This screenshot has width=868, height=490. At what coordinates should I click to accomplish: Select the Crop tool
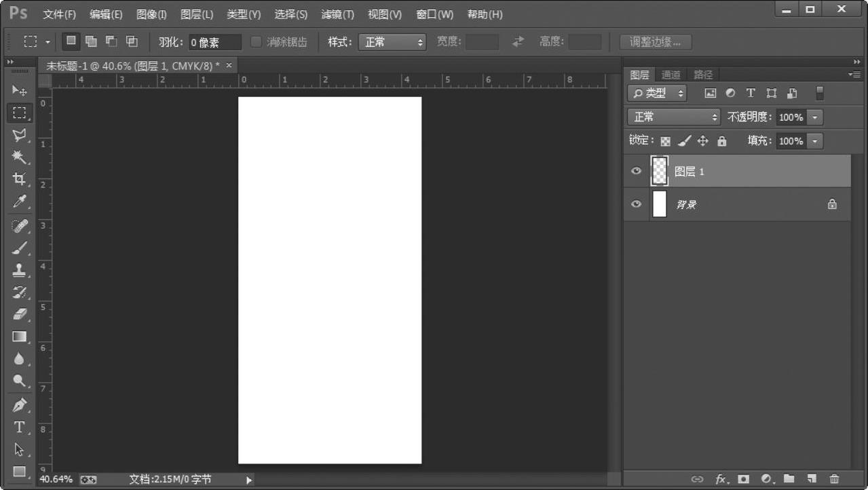pos(20,180)
